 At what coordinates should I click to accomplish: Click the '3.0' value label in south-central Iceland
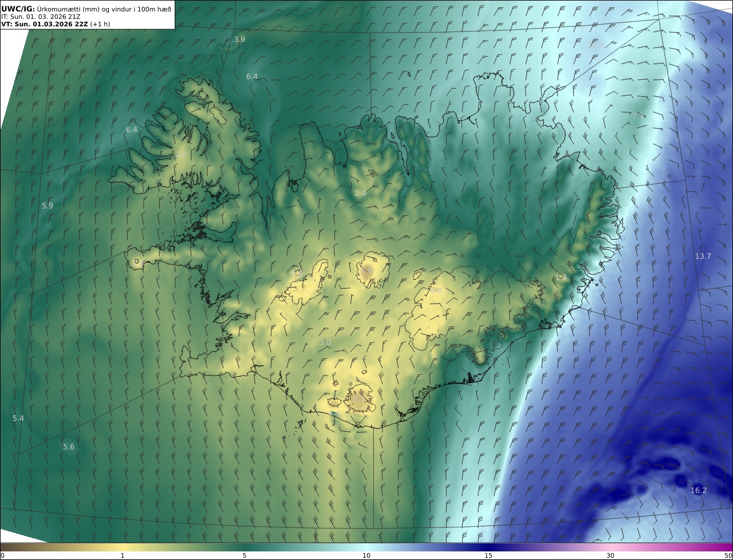coord(325,342)
